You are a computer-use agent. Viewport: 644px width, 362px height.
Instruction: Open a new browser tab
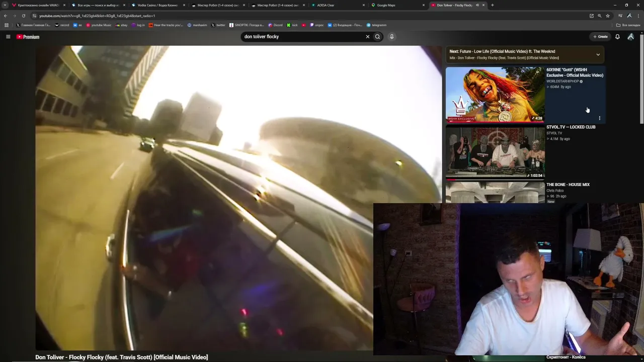pos(492,5)
